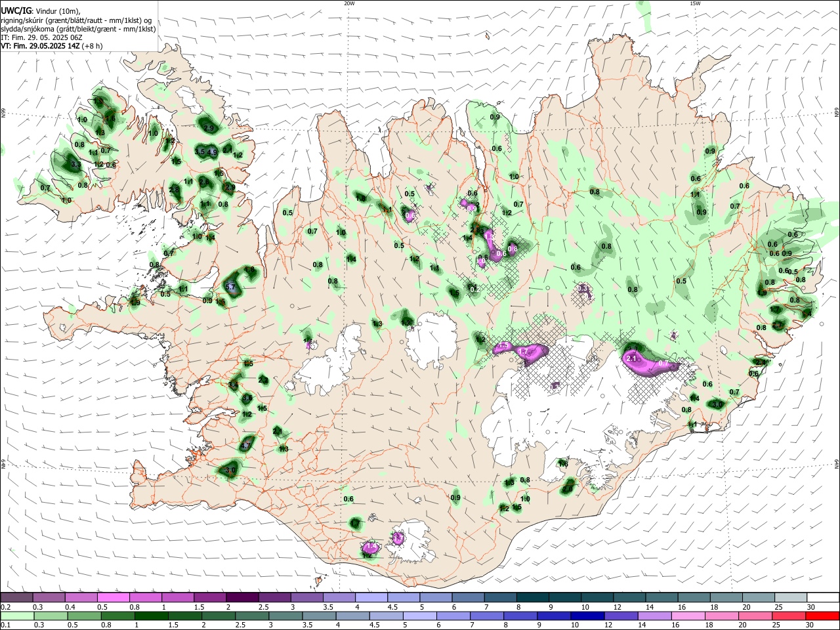
Task: Click the '20W' longitude label at the top
Action: click(349, 3)
